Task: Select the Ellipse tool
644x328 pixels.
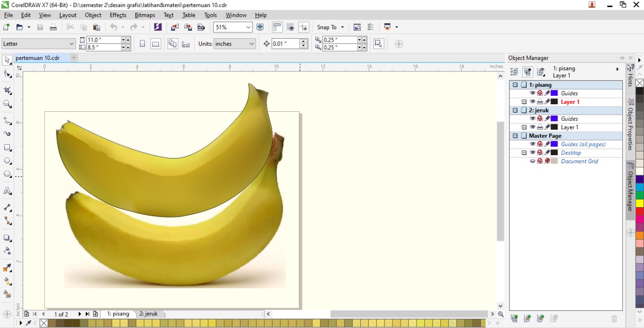Action: pos(7,160)
